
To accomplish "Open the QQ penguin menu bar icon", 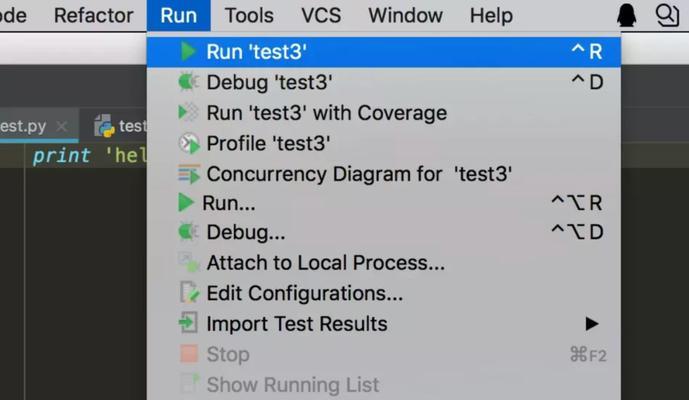I will pos(627,15).
